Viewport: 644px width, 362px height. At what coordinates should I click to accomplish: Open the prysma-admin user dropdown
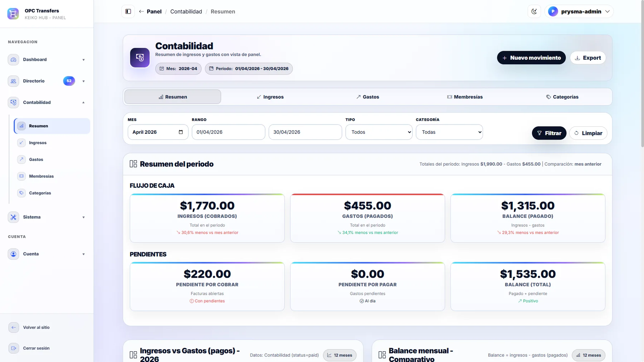tap(579, 11)
